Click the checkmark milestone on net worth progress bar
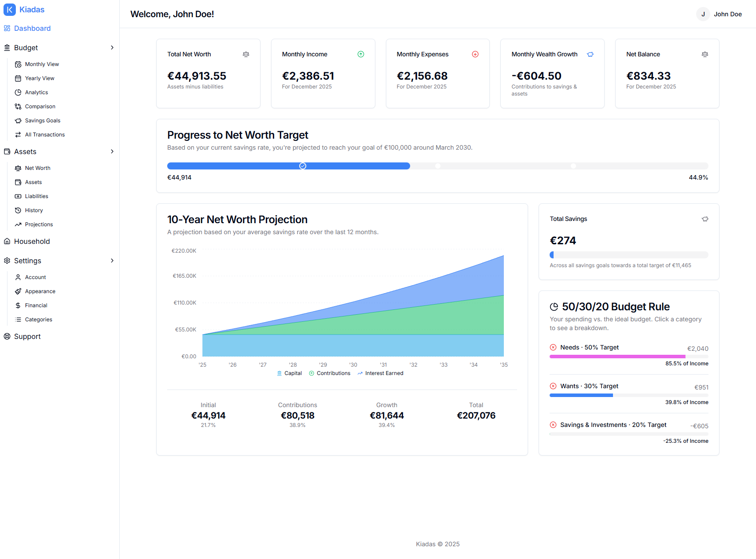The height and width of the screenshot is (559, 756). coord(303,166)
